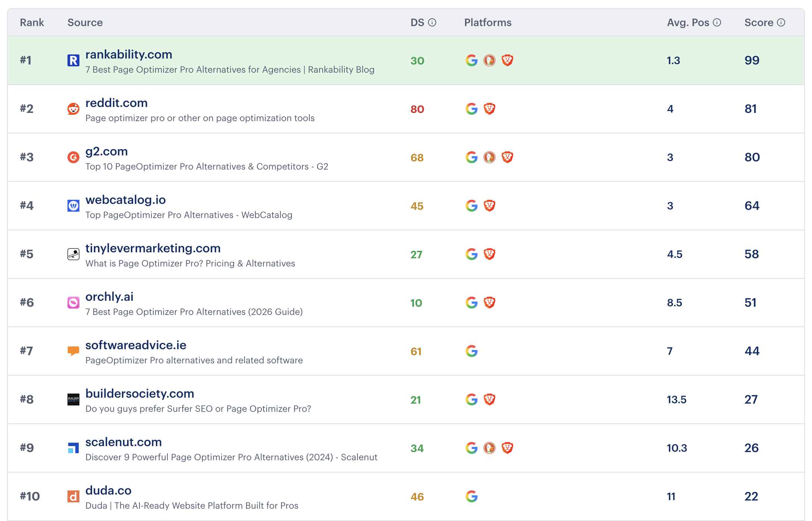Click the Brave icon next to reddit.com
Viewport: 812px width, 521px height.
(490, 109)
